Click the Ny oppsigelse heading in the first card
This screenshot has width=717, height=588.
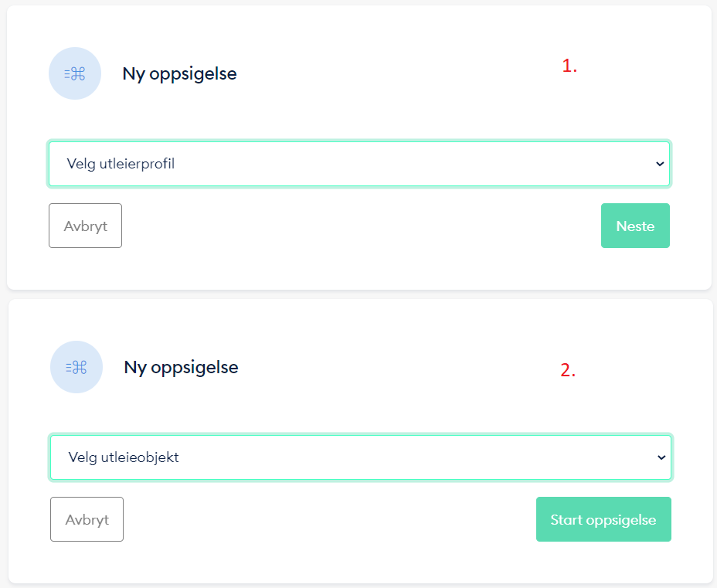point(179,74)
